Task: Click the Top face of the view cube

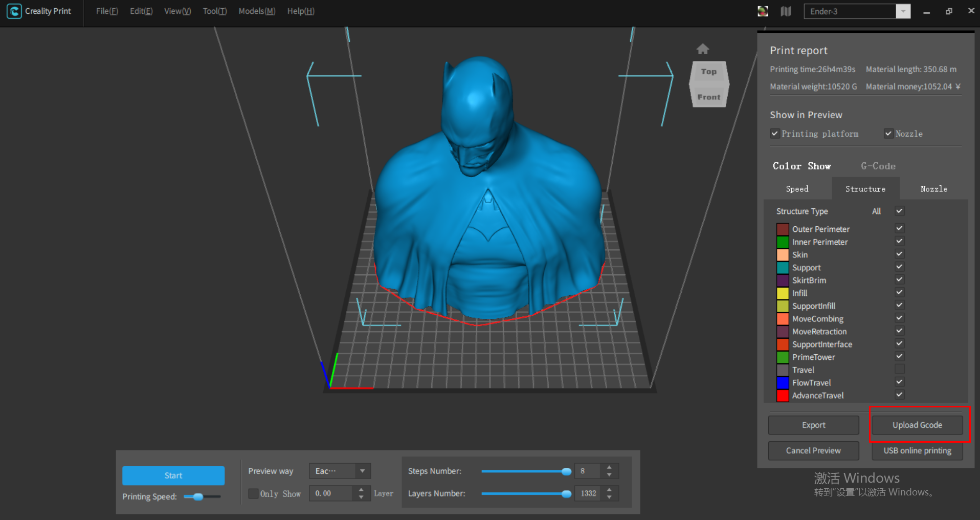Action: pyautogui.click(x=708, y=72)
